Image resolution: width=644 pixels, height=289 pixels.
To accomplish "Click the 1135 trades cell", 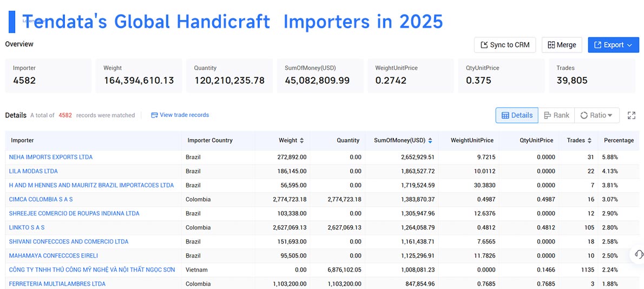I will tap(587, 270).
